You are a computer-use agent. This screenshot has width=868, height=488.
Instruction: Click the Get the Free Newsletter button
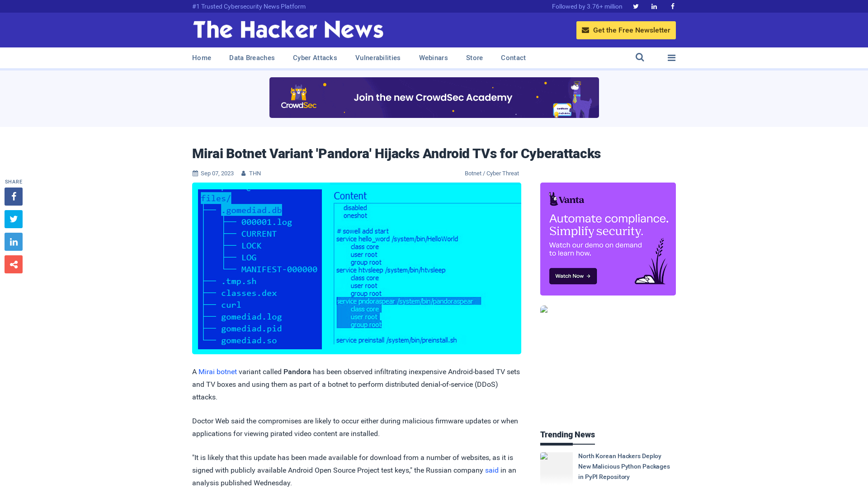coord(626,30)
